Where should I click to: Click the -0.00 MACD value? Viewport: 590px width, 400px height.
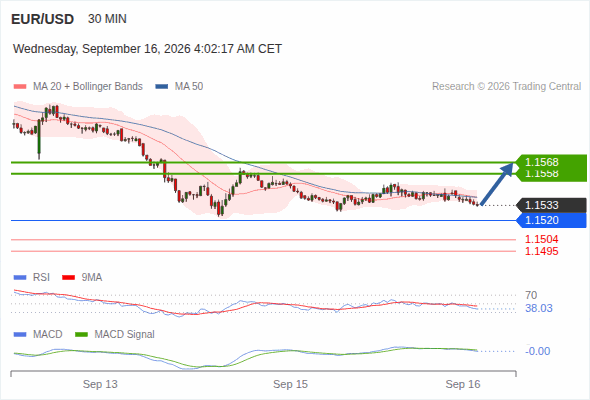coord(538,351)
